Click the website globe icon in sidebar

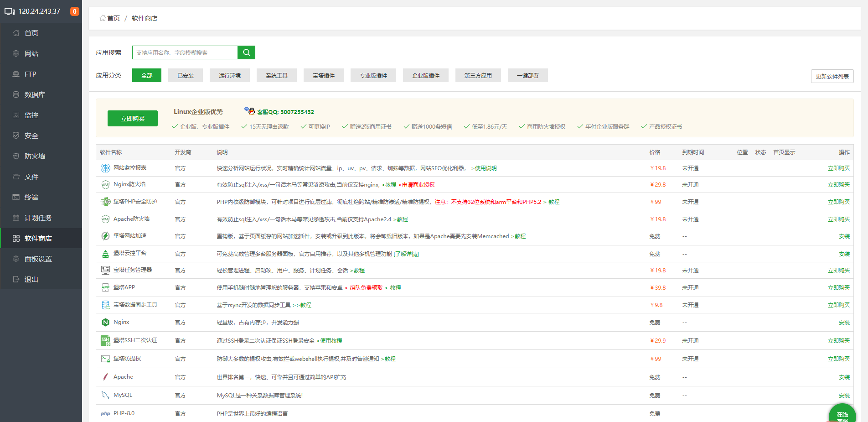[16, 53]
